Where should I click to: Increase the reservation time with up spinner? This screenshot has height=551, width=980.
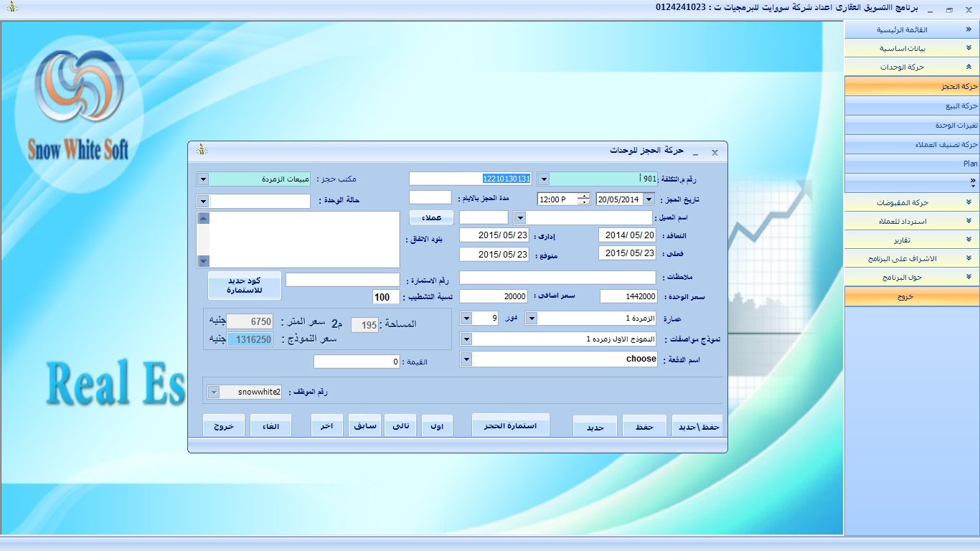(x=584, y=196)
